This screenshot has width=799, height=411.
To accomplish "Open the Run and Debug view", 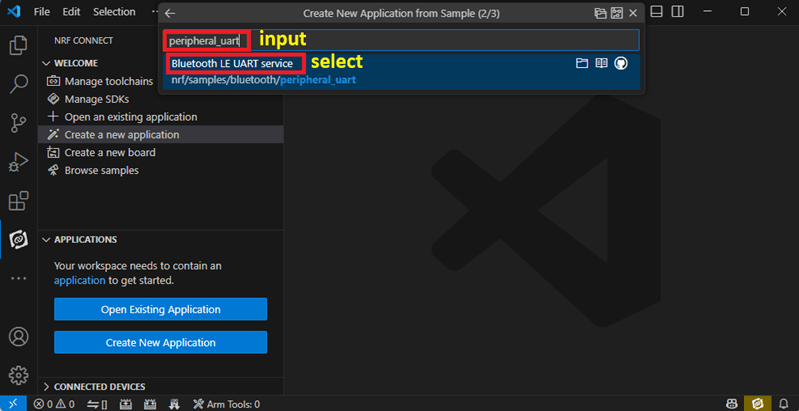I will pos(18,161).
